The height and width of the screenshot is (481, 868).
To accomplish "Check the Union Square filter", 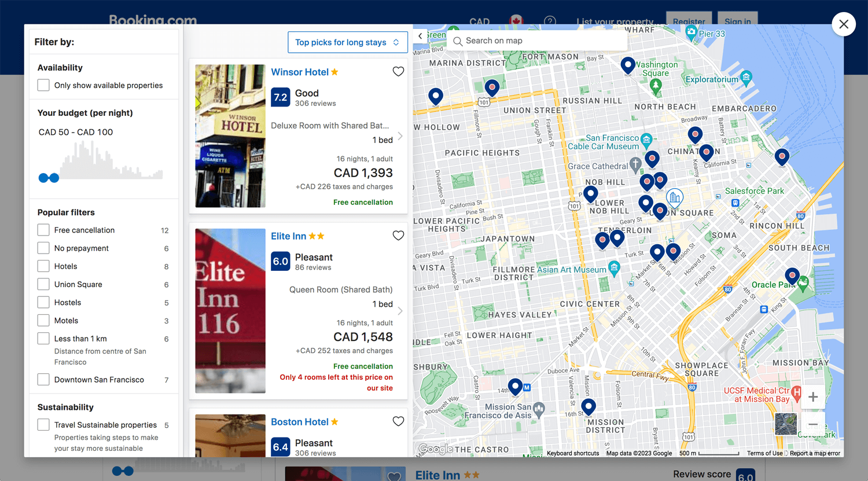I will [43, 284].
